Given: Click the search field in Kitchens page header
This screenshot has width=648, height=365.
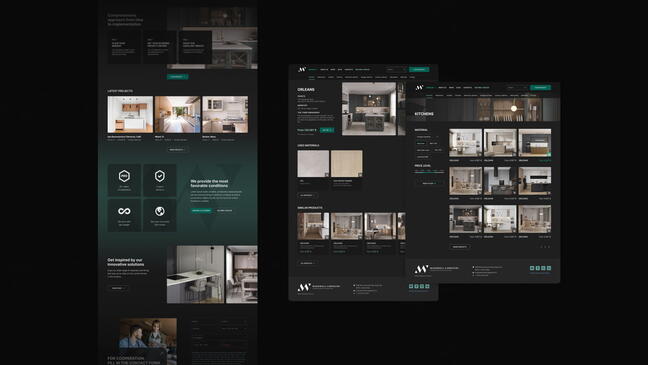Looking at the screenshot, I should point(517,88).
